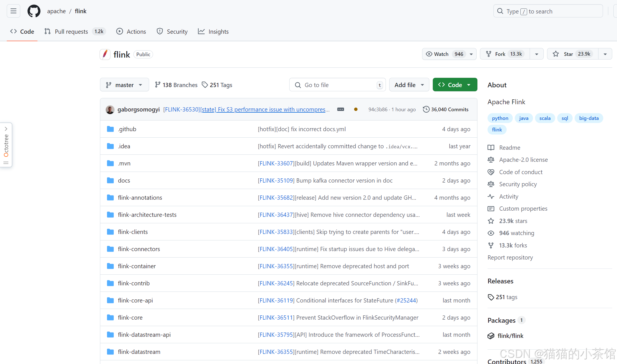This screenshot has height=364, width=617.
Task: Click the Go to file search field
Action: pyautogui.click(x=337, y=85)
